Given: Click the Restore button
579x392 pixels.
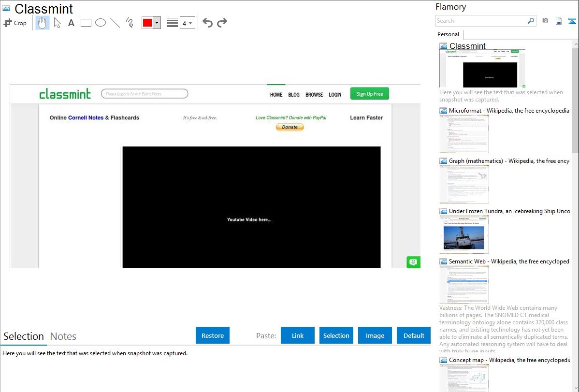Looking at the screenshot, I should [x=213, y=335].
